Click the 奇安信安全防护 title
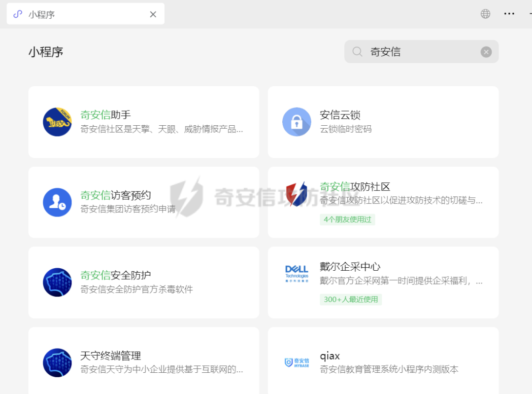The height and width of the screenshot is (394, 532). coord(115,275)
